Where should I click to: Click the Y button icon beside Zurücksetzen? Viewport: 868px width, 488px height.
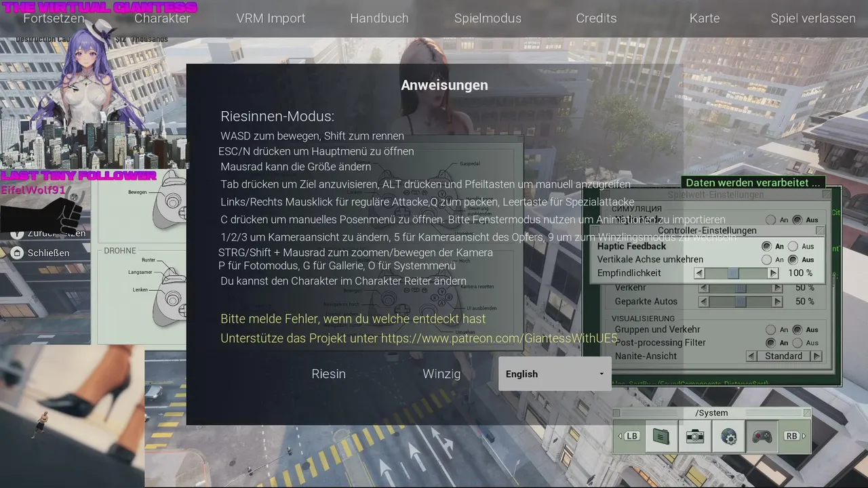[17, 233]
